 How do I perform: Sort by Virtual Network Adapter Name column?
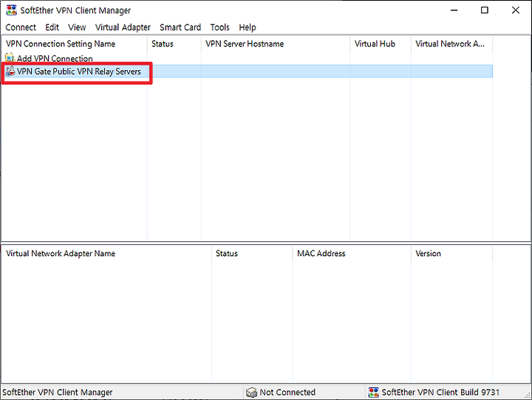(x=106, y=254)
